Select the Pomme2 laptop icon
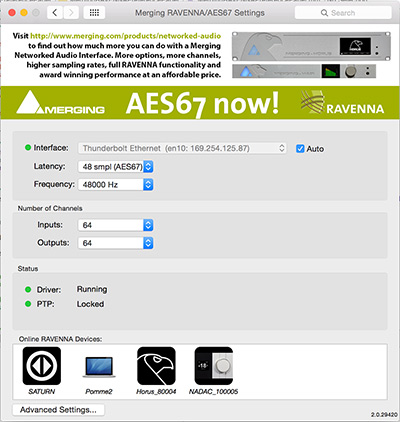 [x=99, y=367]
